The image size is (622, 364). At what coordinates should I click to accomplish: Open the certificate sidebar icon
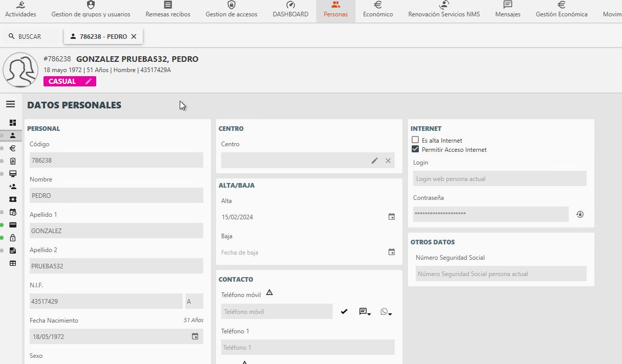click(13, 174)
